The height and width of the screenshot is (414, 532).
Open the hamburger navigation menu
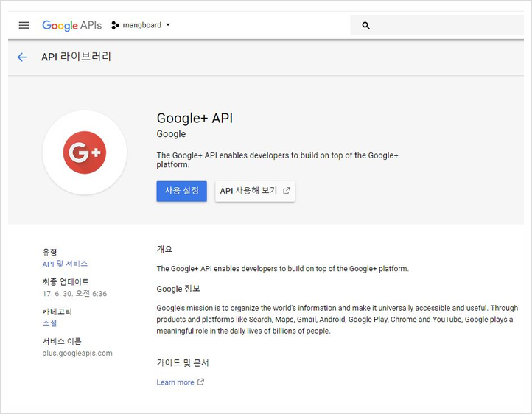(24, 25)
